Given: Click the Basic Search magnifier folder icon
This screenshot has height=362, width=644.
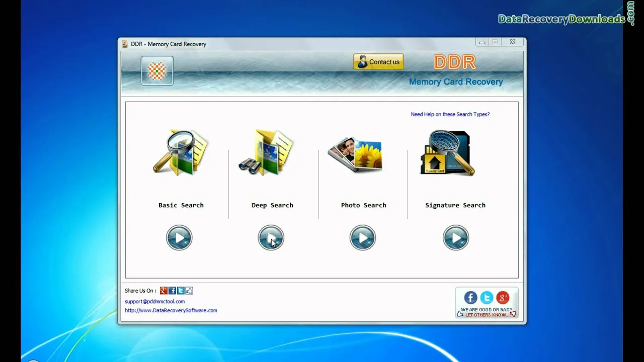Looking at the screenshot, I should coord(181,153).
